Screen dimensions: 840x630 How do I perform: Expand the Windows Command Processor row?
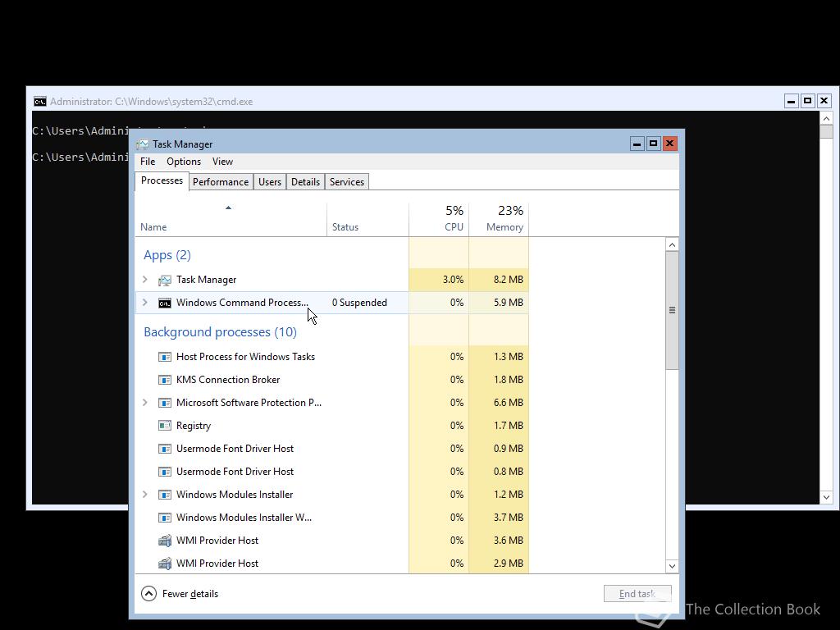144,303
